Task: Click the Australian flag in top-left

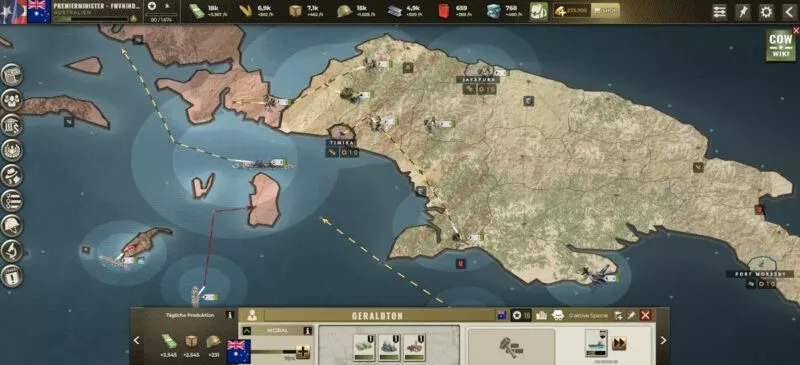Action: (39, 11)
